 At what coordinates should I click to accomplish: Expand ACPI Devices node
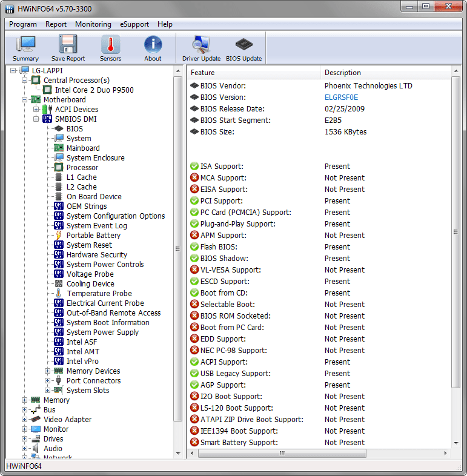pos(36,109)
